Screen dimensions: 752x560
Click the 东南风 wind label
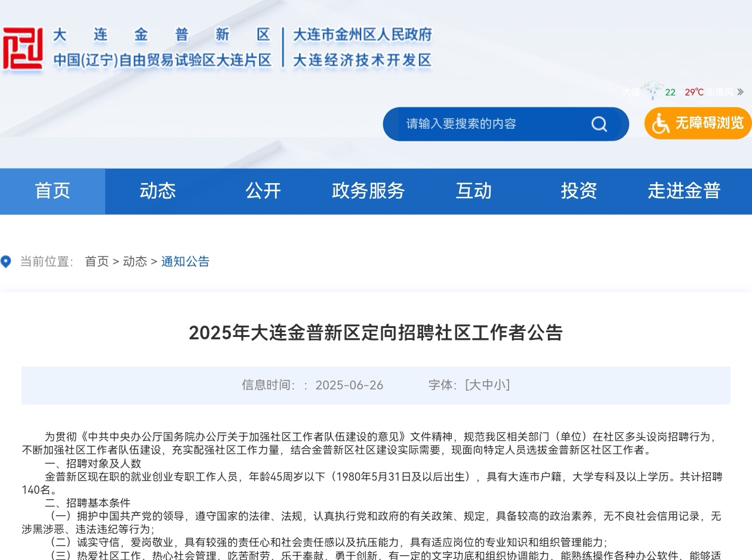[x=720, y=92]
